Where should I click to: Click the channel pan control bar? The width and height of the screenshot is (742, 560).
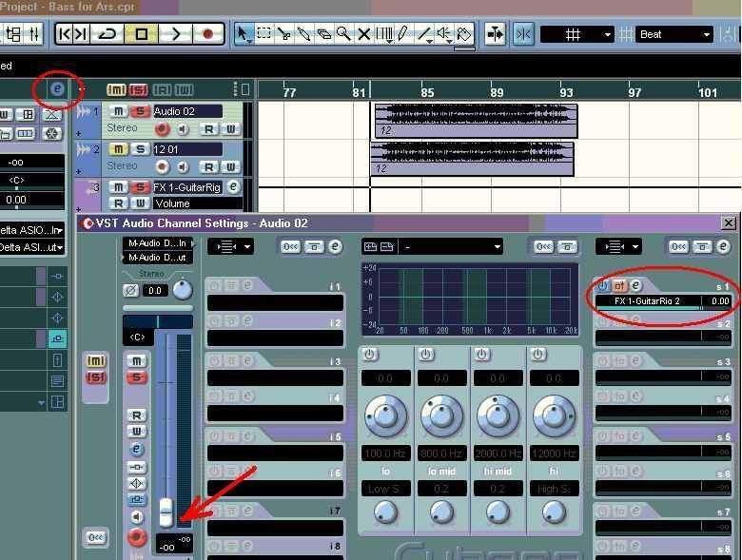[158, 322]
